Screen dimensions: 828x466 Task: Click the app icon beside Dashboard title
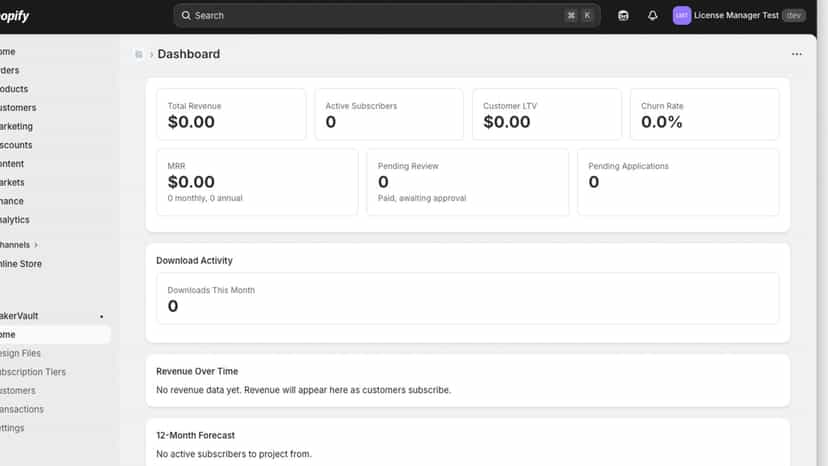139,54
